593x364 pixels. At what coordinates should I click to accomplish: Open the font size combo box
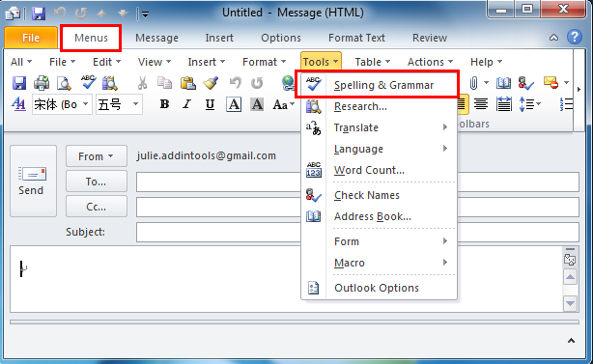point(119,104)
